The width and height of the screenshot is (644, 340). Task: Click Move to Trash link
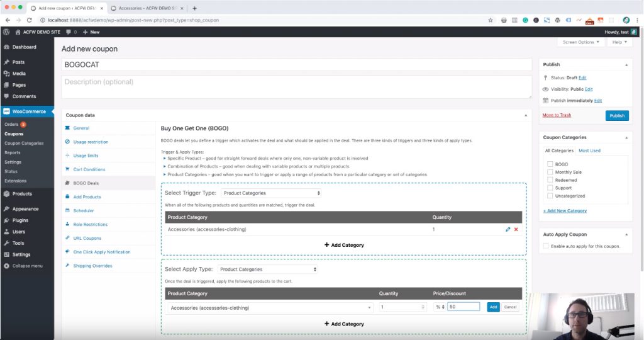(x=557, y=115)
